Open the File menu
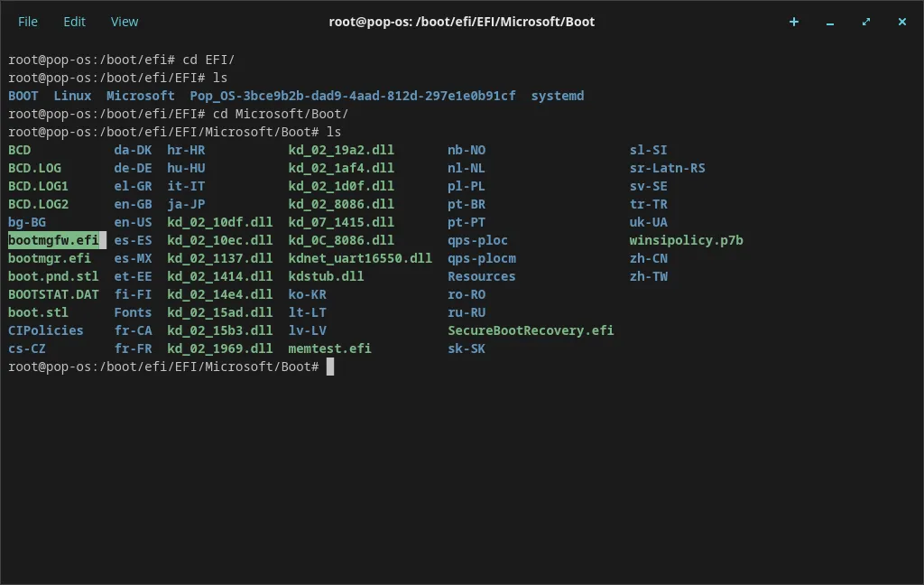 coord(28,22)
